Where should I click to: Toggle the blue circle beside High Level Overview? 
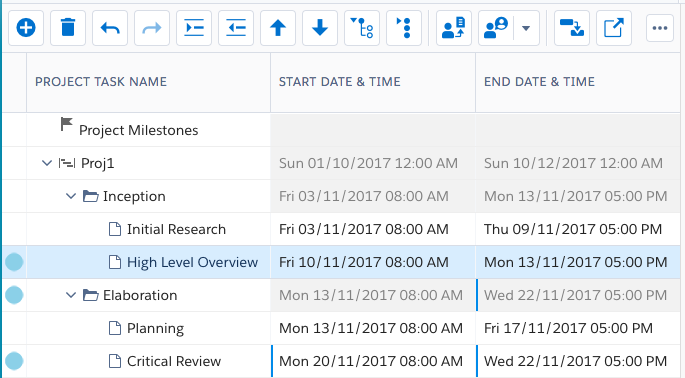tap(14, 262)
